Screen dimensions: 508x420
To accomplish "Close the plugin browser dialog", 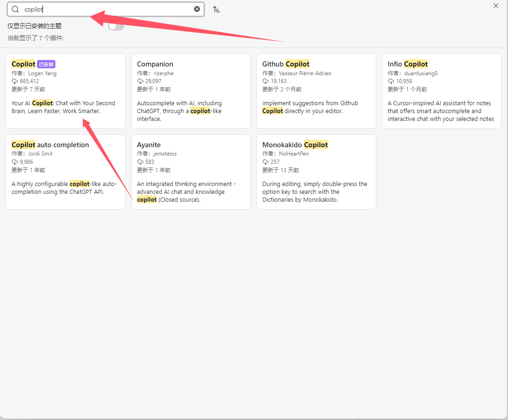I will click(496, 6).
